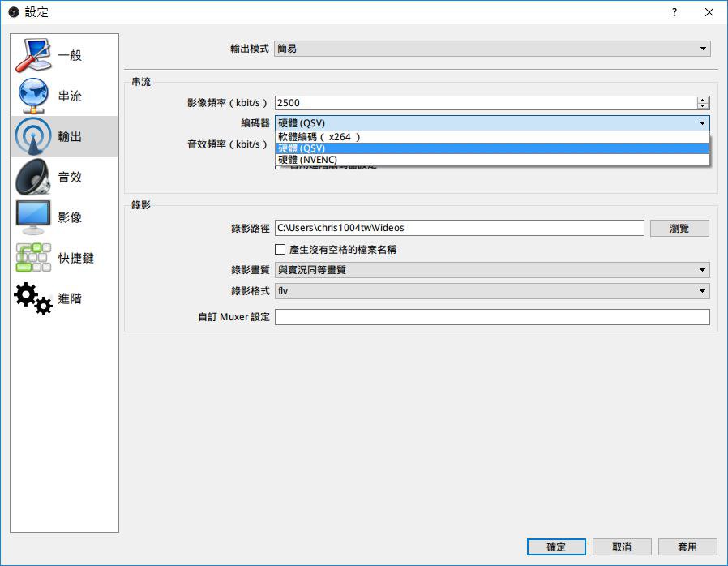Image resolution: width=728 pixels, height=566 pixels.
Task: Click the 取消 cancel button
Action: (x=622, y=547)
